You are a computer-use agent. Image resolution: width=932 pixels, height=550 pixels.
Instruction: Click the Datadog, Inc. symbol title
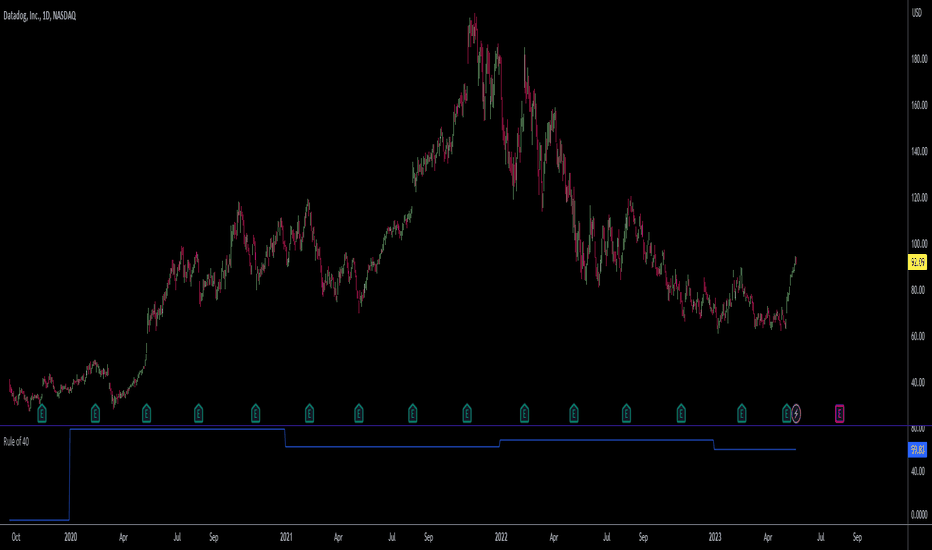click(x=40, y=16)
